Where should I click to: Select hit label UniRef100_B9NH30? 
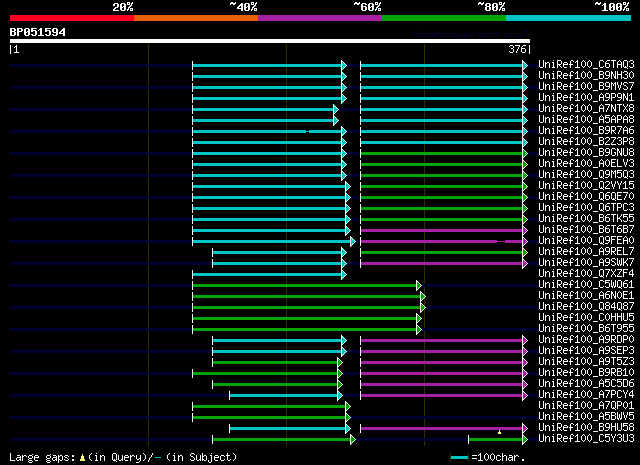(x=586, y=76)
